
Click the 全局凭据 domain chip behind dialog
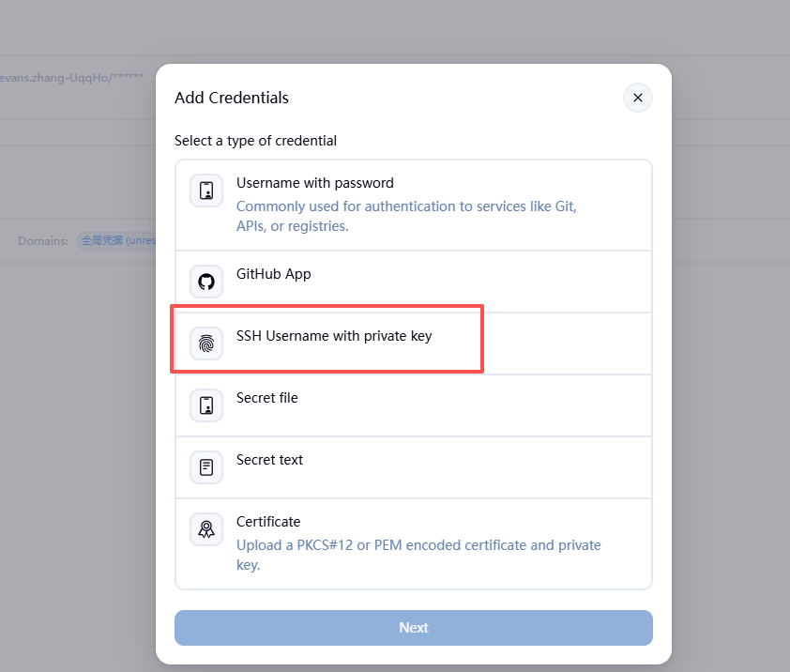point(116,241)
